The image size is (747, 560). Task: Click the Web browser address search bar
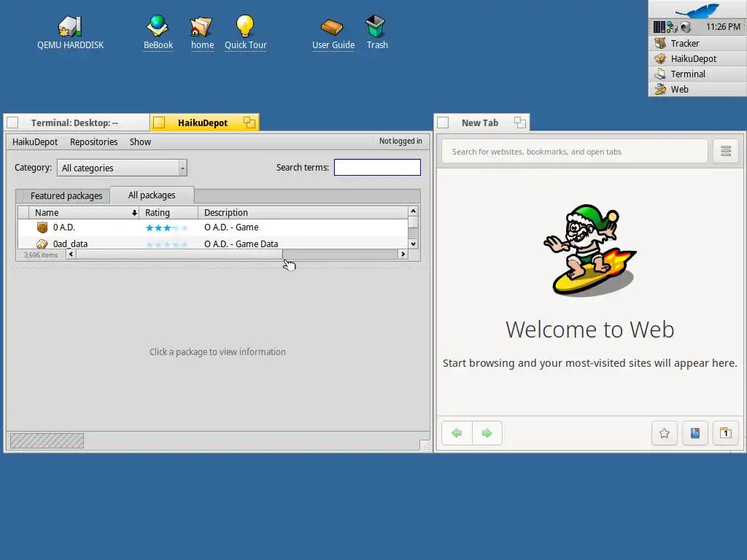click(575, 152)
